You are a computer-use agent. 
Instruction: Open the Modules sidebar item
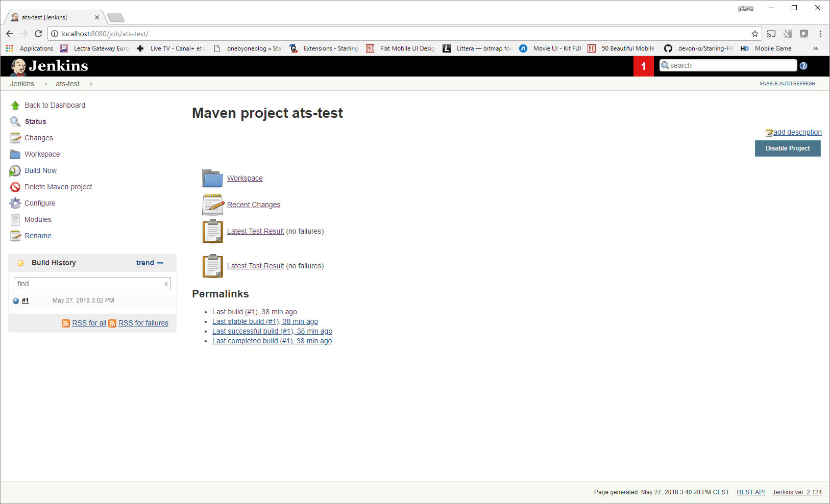(x=38, y=219)
